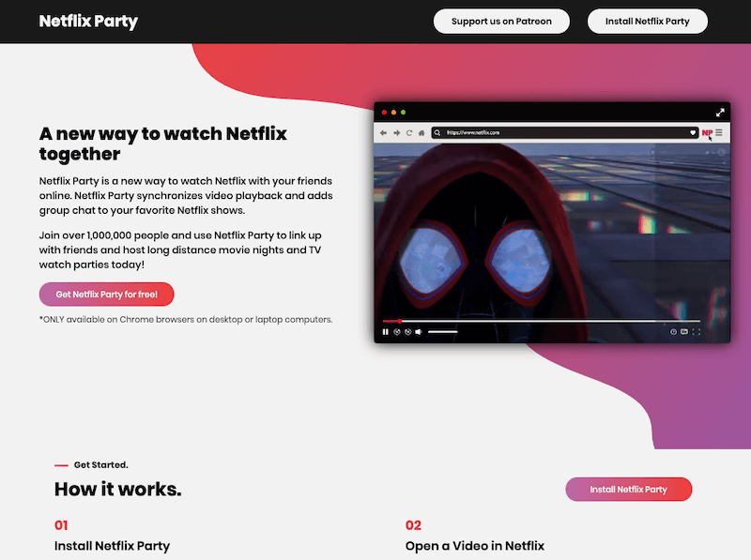Click the "Get Started." label
The height and width of the screenshot is (560, 751).
point(101,464)
